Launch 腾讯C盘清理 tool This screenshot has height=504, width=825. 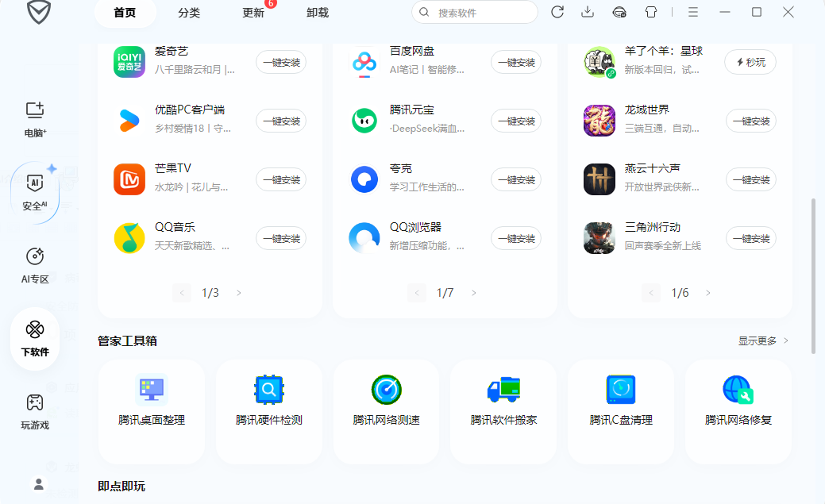click(x=621, y=411)
